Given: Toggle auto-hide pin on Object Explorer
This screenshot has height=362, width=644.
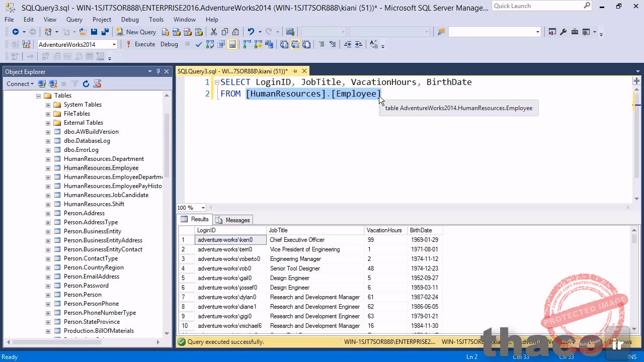Looking at the screenshot, I should (158, 71).
